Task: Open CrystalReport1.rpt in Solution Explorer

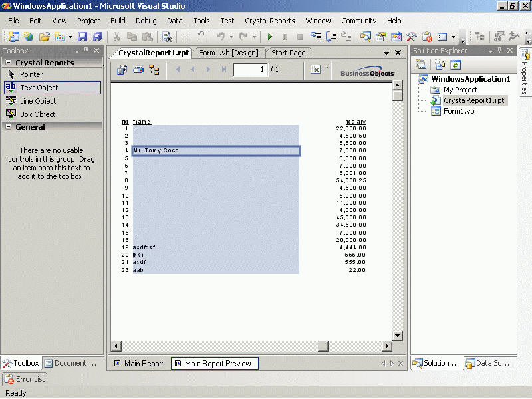Action: 474,100
